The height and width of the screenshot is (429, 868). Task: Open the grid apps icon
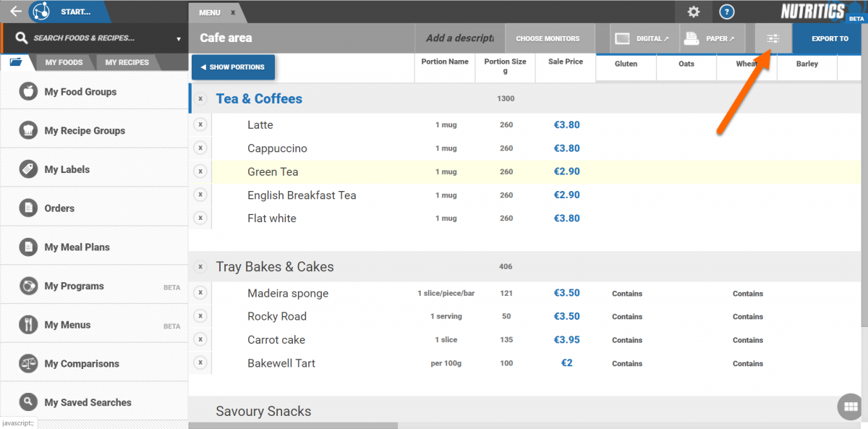[x=850, y=407]
